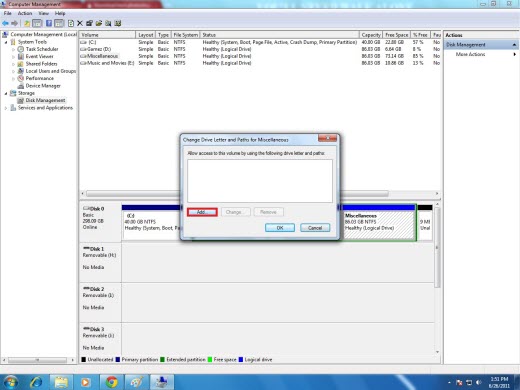Click OK in the drive letter dialog
The image size is (520, 390).
click(280, 228)
